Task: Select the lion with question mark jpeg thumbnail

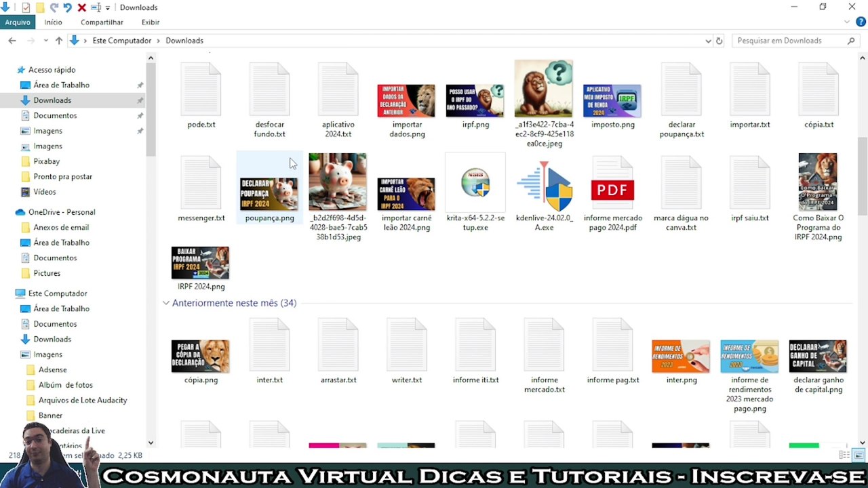Action: pos(543,88)
